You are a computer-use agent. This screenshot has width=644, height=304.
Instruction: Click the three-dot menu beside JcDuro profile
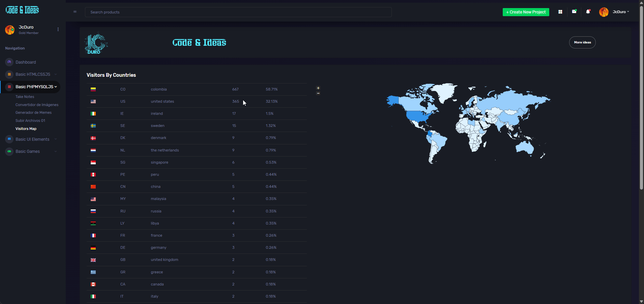click(x=58, y=30)
